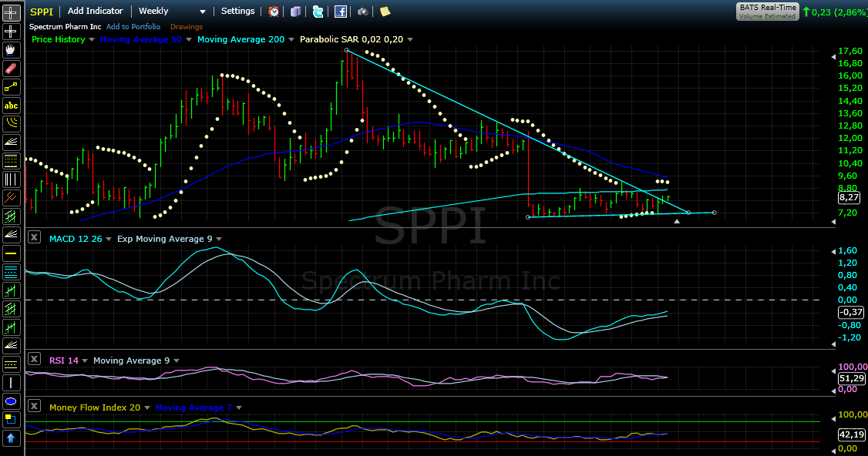Select the abc text annotation tool
Viewport: 868px width, 456px height.
pos(11,106)
